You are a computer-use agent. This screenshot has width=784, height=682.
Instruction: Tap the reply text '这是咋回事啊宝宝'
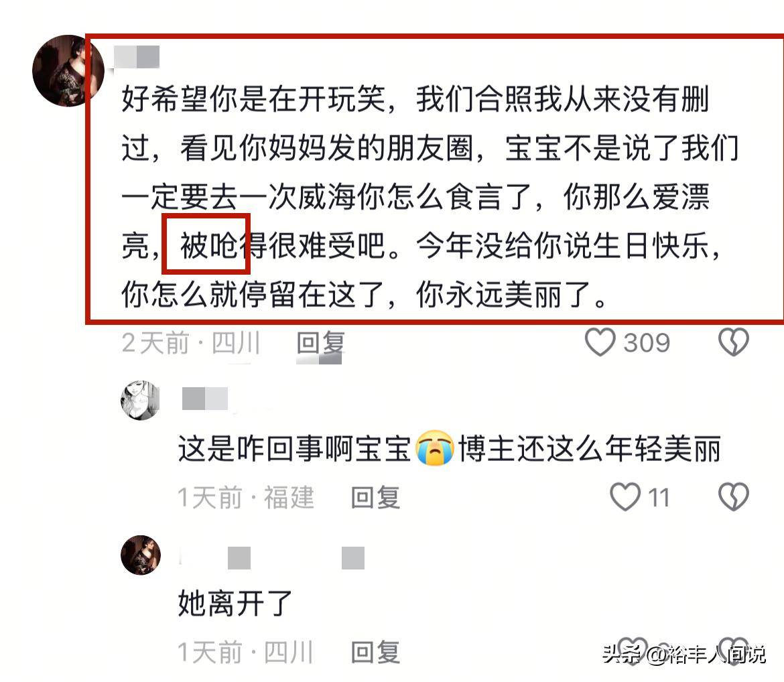pos(294,448)
